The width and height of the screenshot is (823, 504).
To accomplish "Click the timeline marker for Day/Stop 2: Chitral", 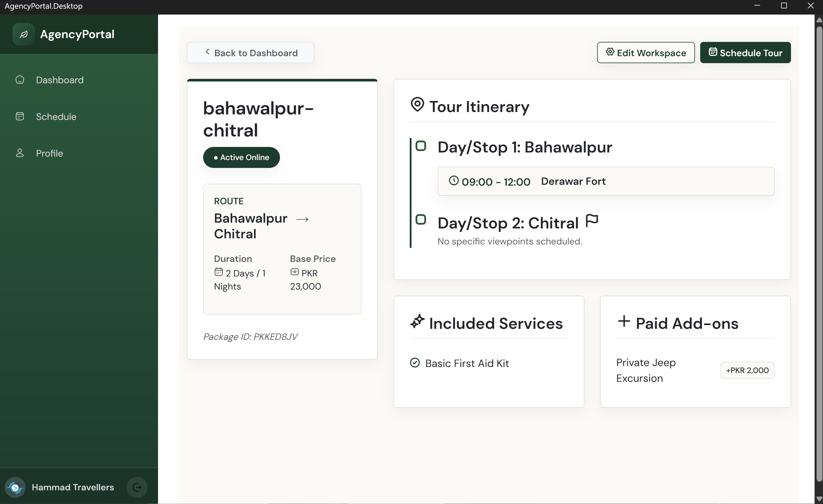I will 421,219.
